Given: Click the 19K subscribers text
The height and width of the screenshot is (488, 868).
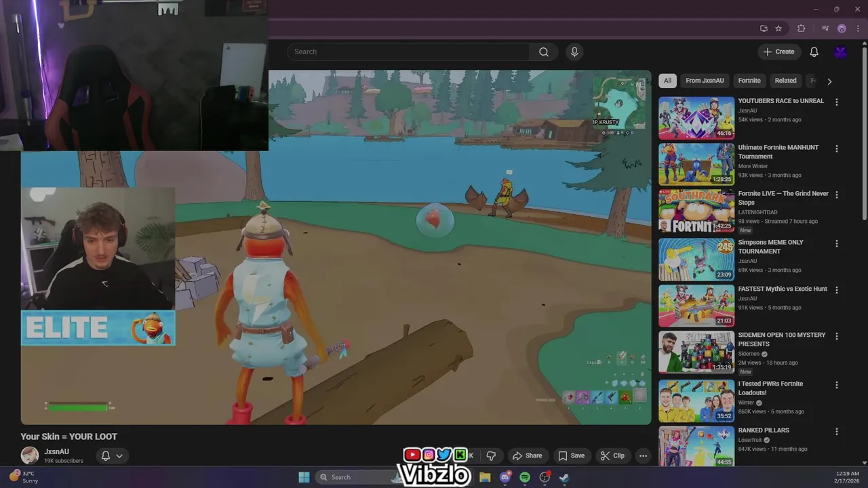Looking at the screenshot, I should click(64, 461).
